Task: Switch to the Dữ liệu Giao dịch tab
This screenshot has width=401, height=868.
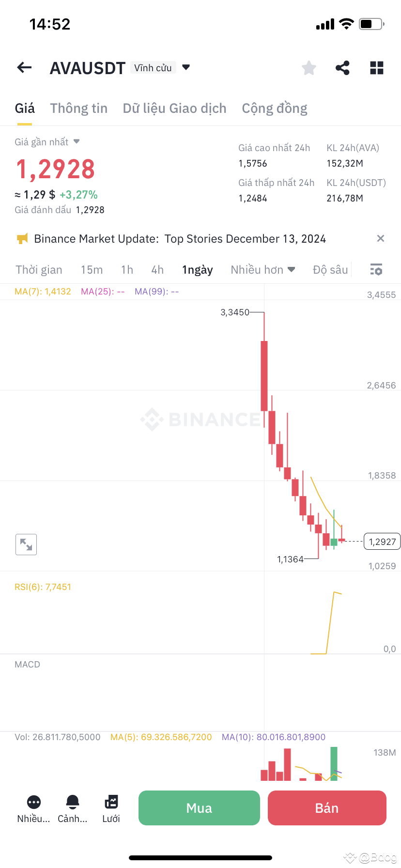Action: click(x=174, y=108)
